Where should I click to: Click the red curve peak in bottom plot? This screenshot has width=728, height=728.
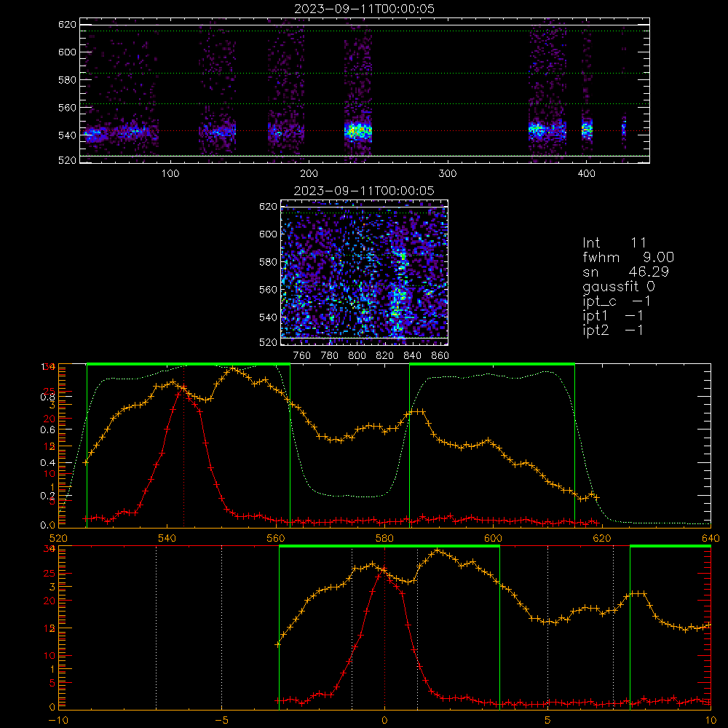[384, 570]
